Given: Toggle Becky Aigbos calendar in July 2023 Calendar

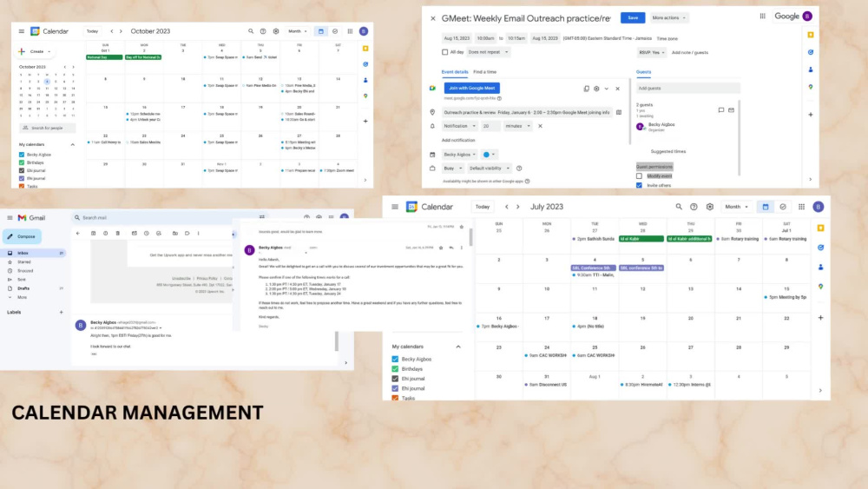Looking at the screenshot, I should [x=395, y=359].
